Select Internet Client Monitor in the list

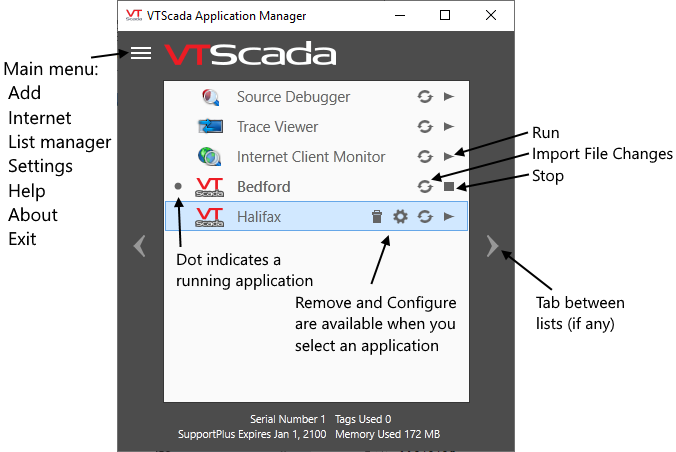point(310,157)
